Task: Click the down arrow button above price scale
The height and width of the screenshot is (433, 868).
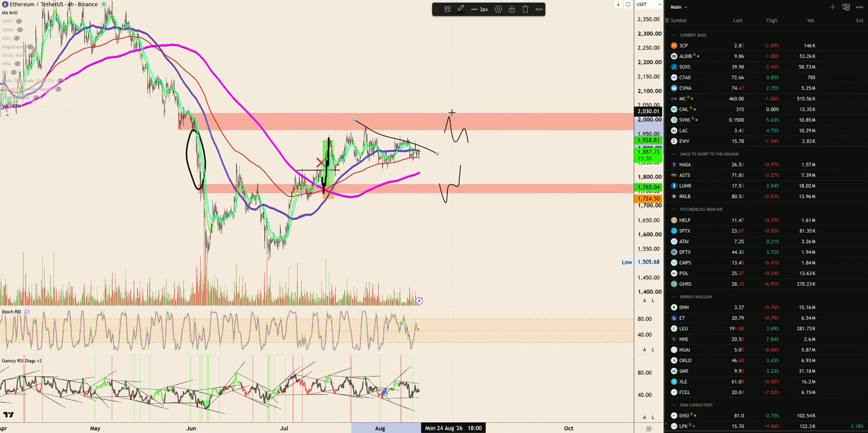Action: tap(618, 4)
